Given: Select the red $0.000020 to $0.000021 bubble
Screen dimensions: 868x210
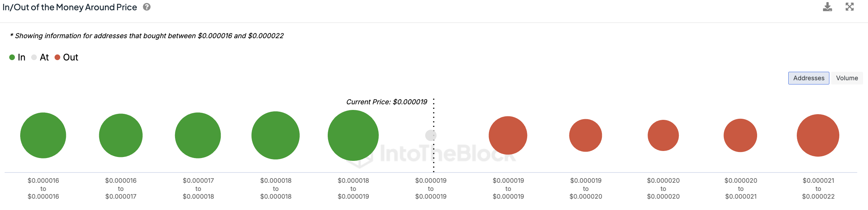Looking at the screenshot, I should (740, 135).
